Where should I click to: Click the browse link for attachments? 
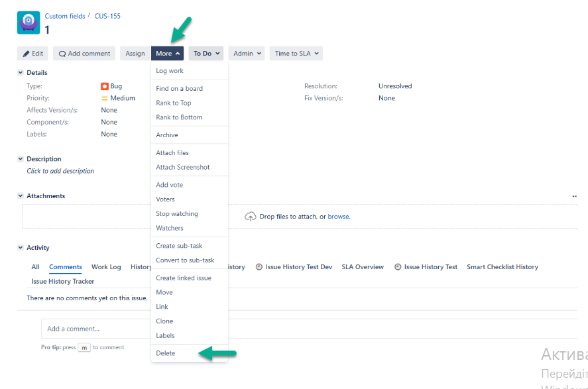coord(339,216)
